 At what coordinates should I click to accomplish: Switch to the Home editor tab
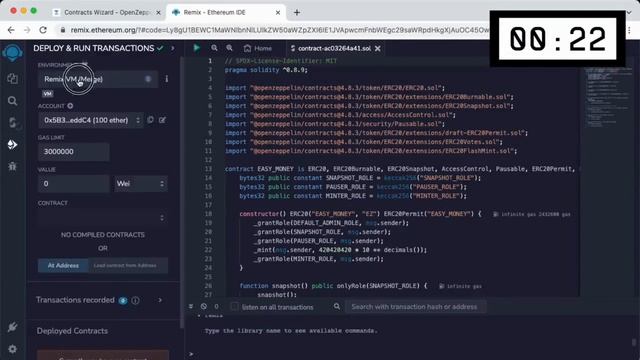click(258, 48)
